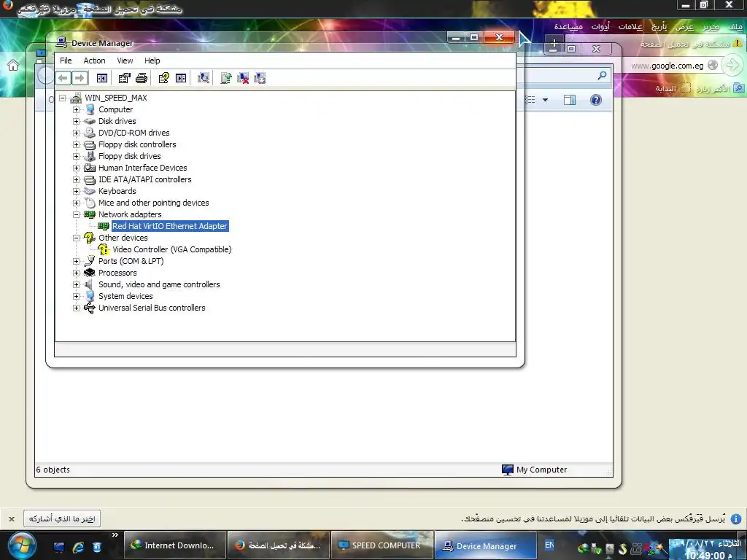
Task: Click the Internet Download Manager tray icon
Action: click(583, 548)
